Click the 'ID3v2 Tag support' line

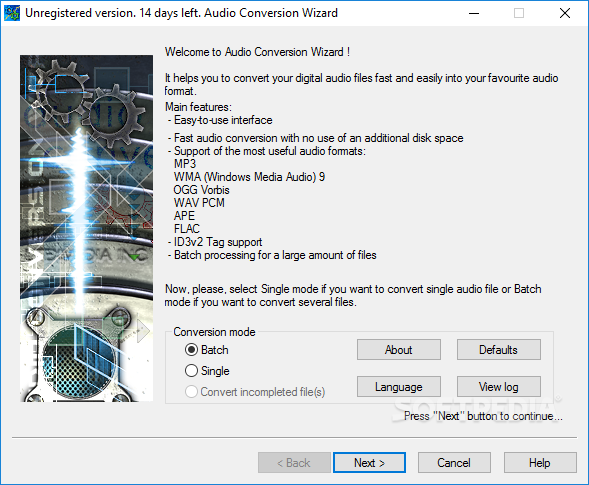pyautogui.click(x=215, y=242)
